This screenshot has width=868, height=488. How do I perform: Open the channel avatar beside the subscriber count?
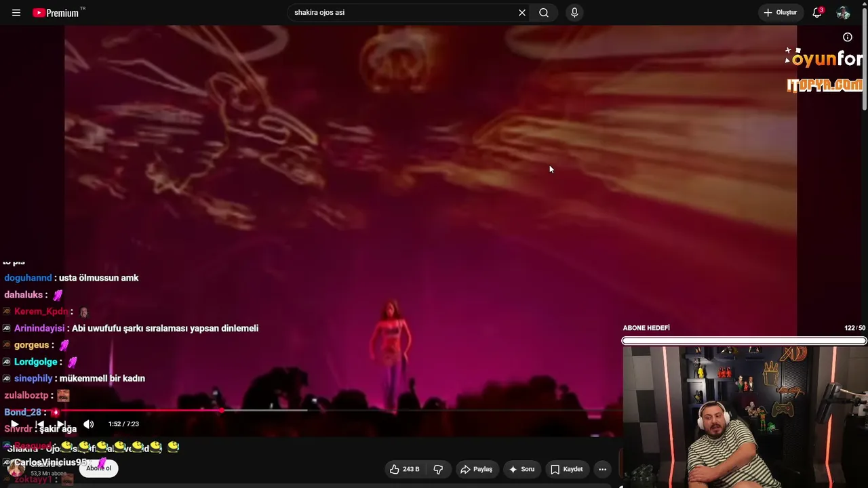point(16,469)
